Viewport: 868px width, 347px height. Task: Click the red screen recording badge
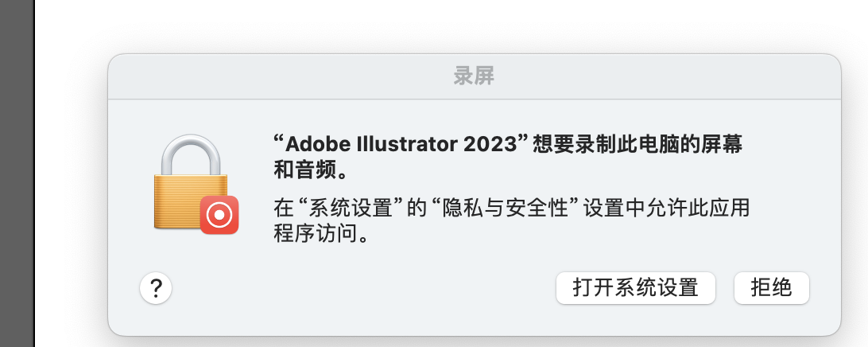219,214
